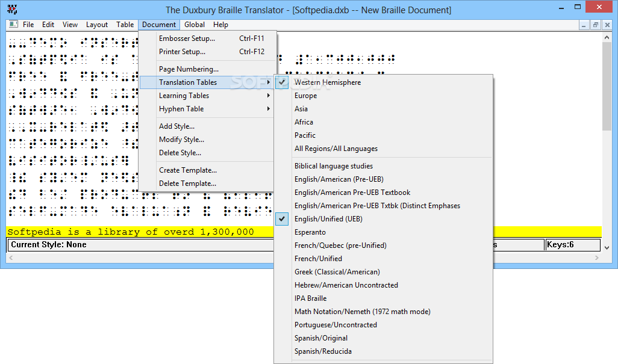618x364 pixels.
Task: Pick English/American Pre-UEB Textbook table
Action: tap(383, 193)
